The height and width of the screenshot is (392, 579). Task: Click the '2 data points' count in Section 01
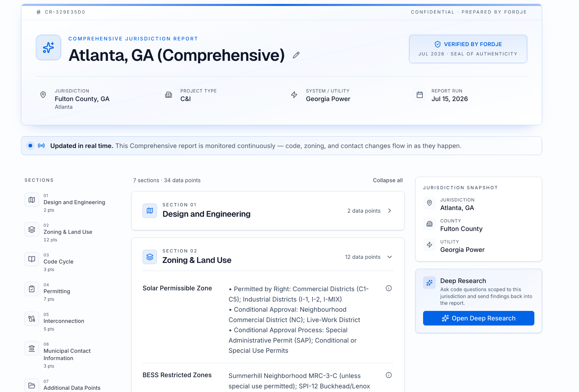point(364,211)
